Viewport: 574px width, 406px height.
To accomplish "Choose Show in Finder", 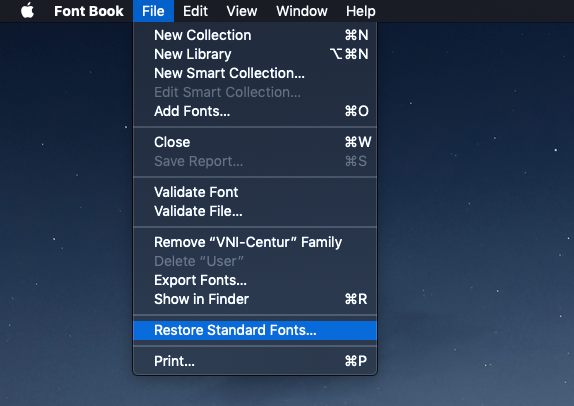I will click(x=255, y=299).
